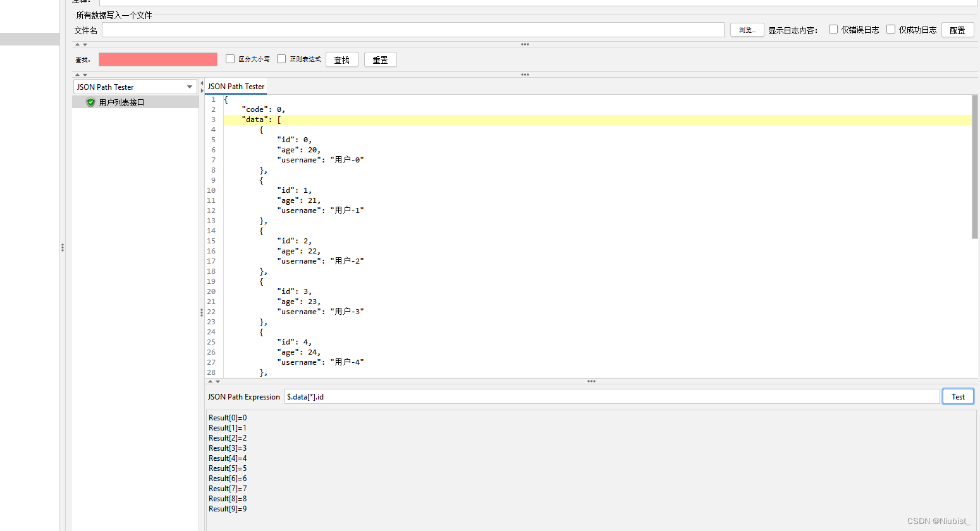The width and height of the screenshot is (980, 531).
Task: Click the Result[6]=6 output line
Action: (x=228, y=479)
